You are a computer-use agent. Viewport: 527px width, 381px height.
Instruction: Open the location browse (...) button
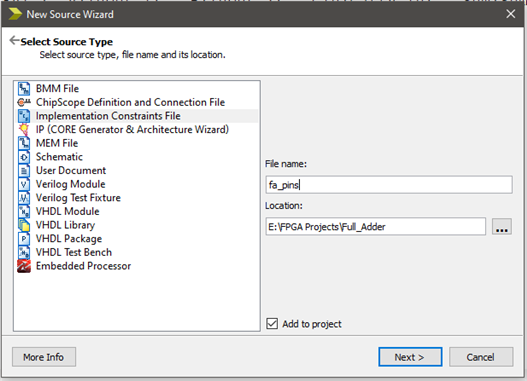coord(502,227)
